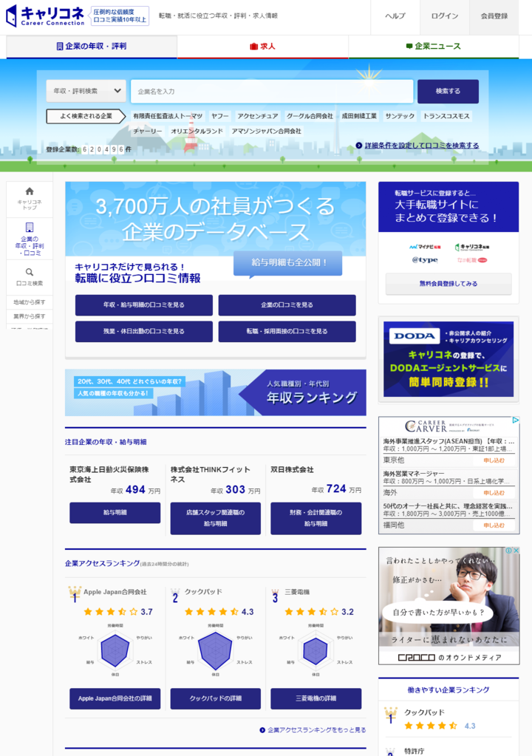
Task: Open the DODA agent service banner
Action: (449, 359)
